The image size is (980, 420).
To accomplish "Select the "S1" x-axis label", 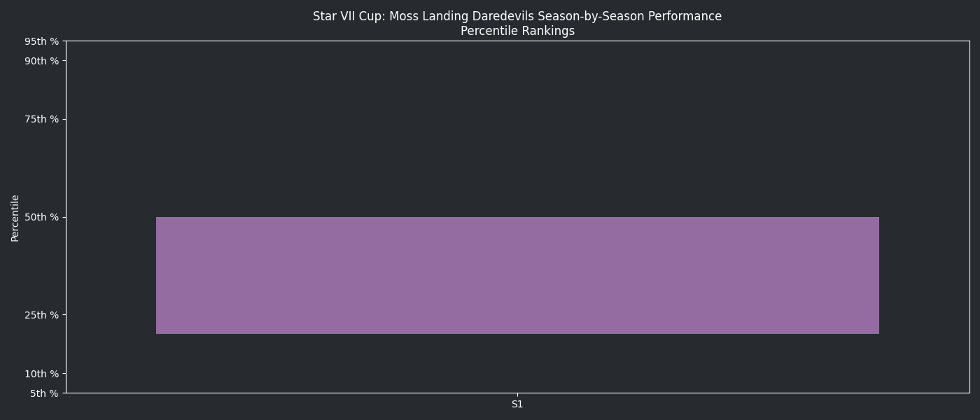I will point(517,404).
